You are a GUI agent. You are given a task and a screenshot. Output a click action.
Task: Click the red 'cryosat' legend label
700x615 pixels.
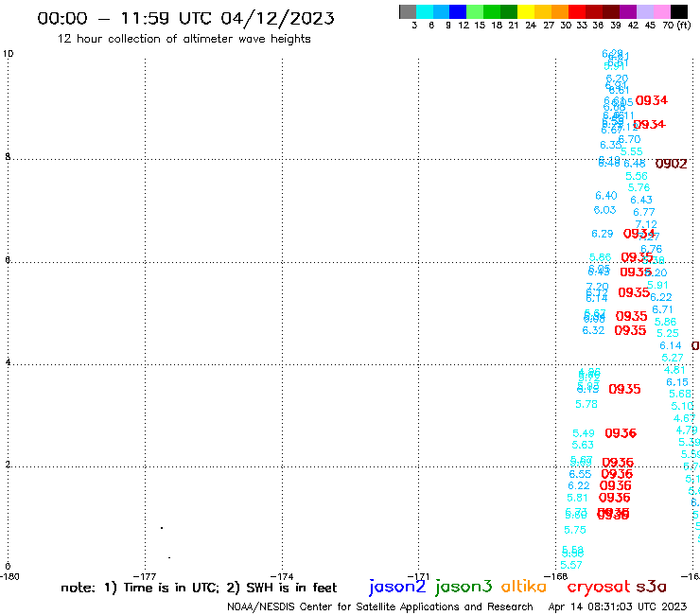tap(599, 587)
